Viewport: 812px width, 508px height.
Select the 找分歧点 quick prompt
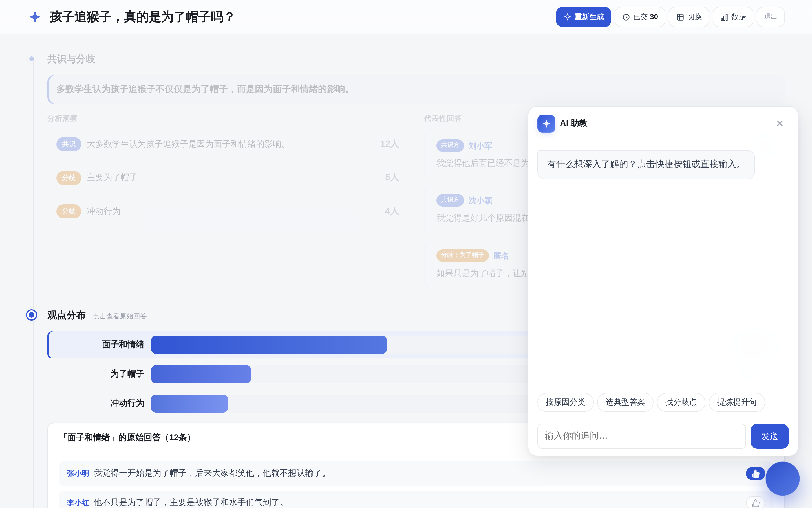(x=681, y=402)
